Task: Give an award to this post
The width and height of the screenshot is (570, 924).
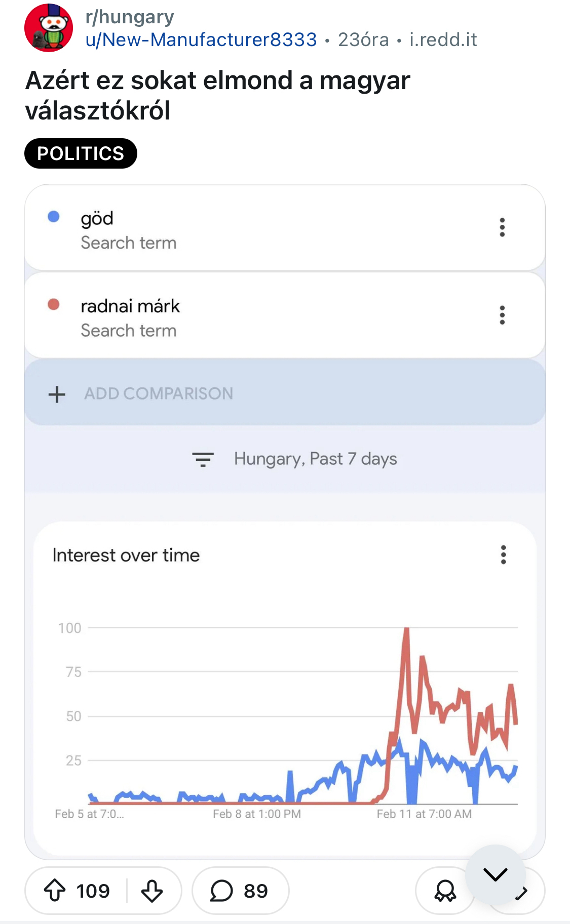Action: [x=445, y=891]
